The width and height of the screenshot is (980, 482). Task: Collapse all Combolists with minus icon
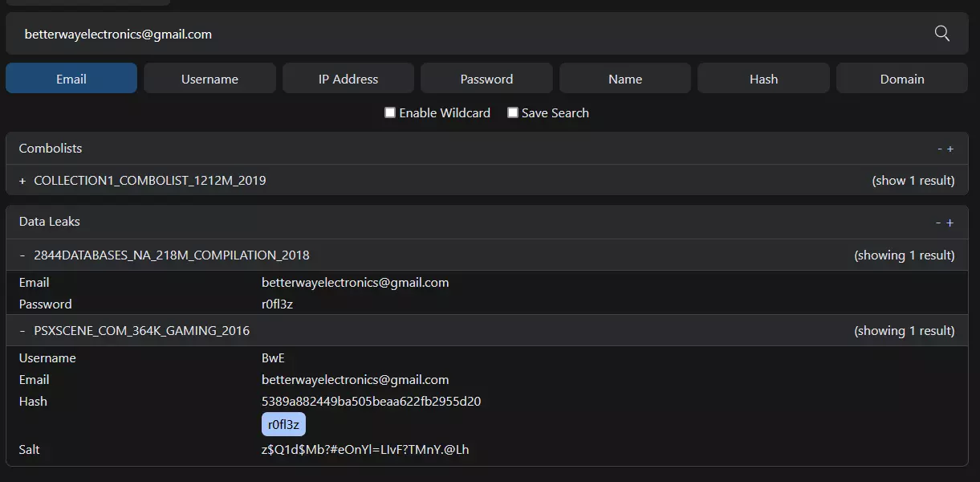[x=940, y=149]
